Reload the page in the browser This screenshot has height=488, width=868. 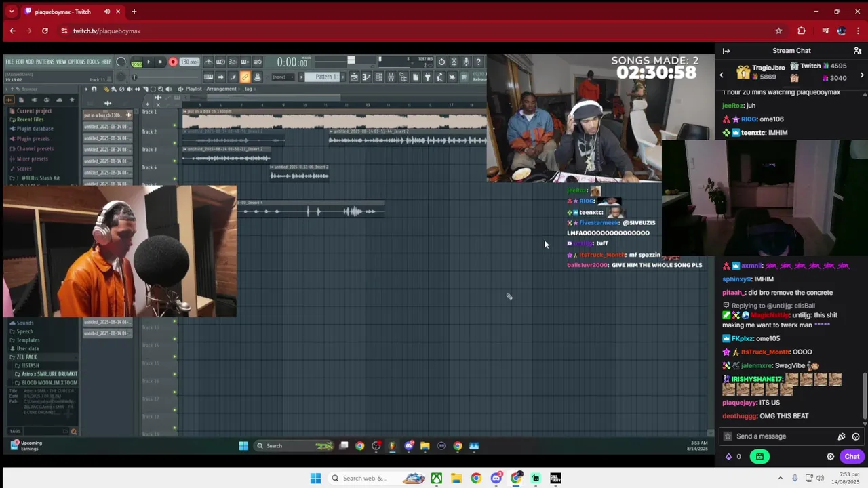[45, 30]
